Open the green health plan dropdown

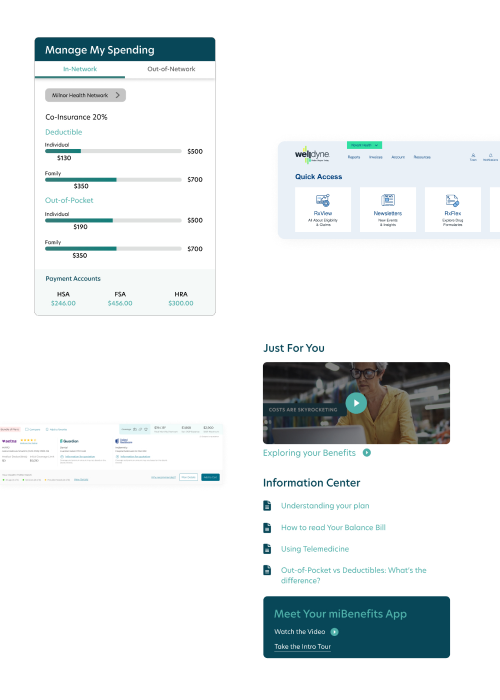[364, 145]
